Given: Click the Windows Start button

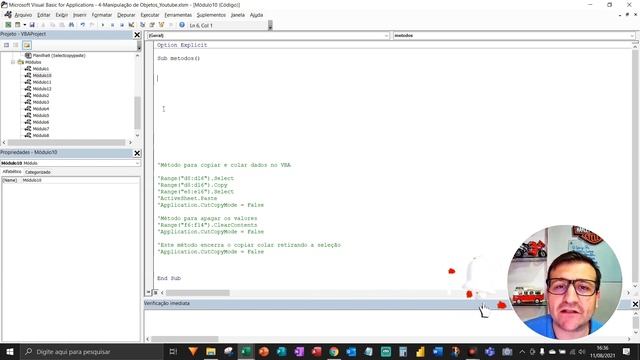Looking at the screenshot, I should pos(9,351).
